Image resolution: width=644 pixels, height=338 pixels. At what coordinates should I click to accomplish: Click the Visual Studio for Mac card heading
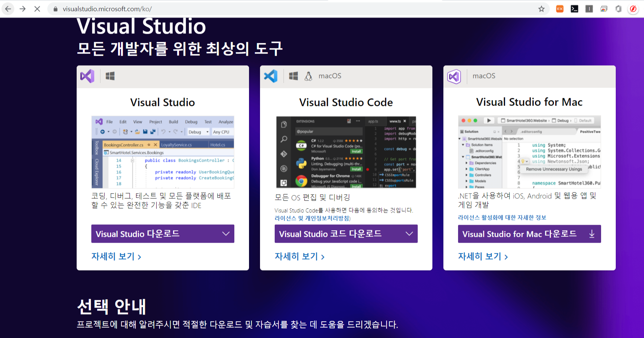click(x=530, y=102)
